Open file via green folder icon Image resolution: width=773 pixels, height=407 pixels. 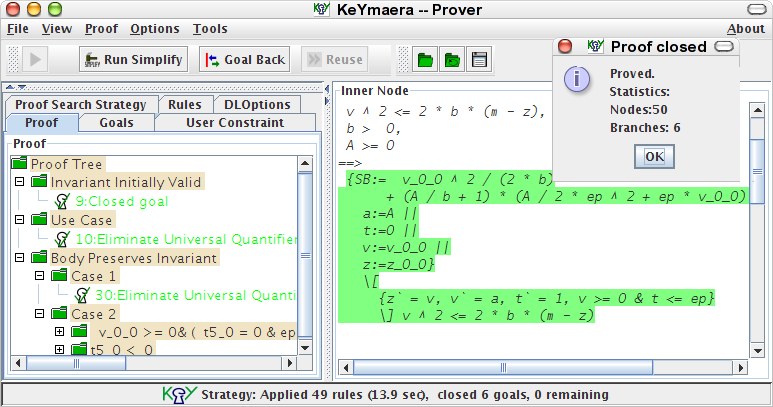[425, 60]
